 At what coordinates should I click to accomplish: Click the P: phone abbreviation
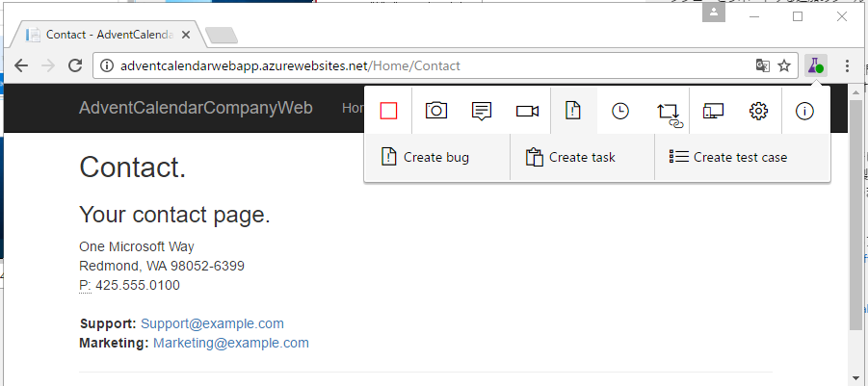85,285
